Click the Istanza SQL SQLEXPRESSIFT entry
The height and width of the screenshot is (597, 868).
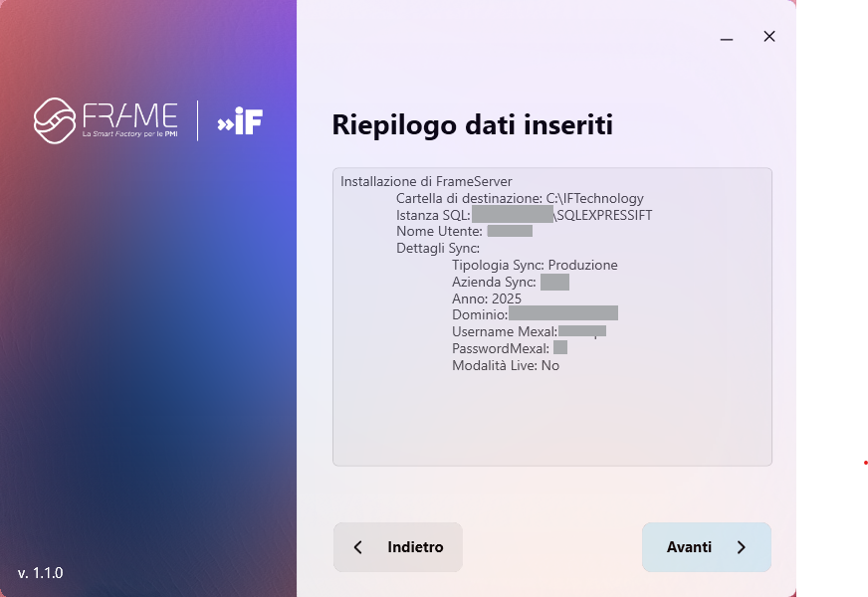(525, 215)
